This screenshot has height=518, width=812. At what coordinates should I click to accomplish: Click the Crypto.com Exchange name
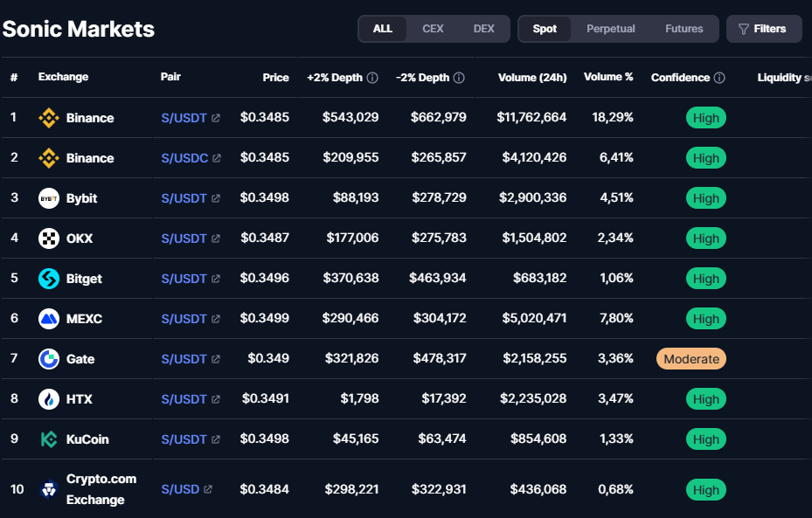101,489
